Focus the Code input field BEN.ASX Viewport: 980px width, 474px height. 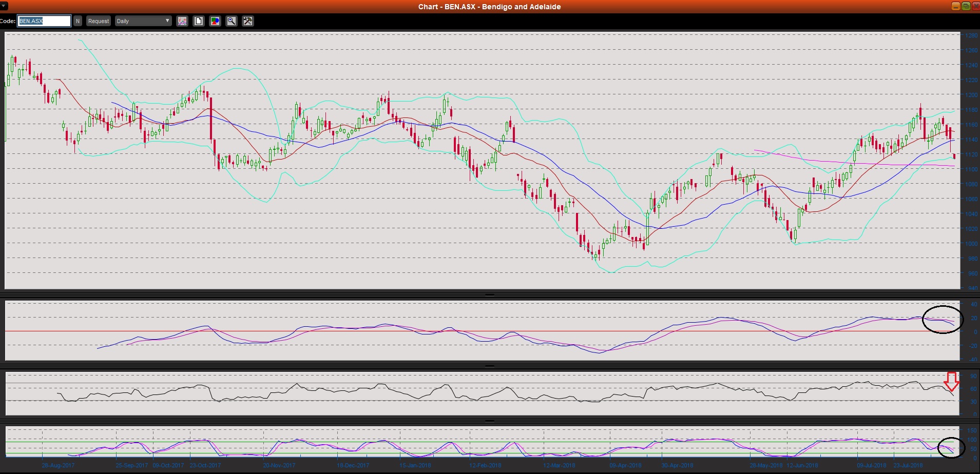point(44,21)
